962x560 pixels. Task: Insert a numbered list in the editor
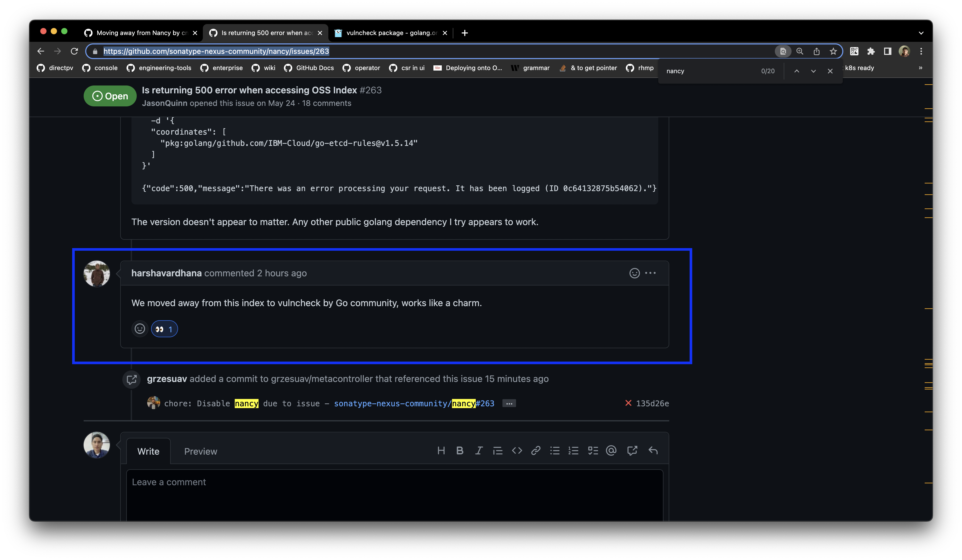coord(573,451)
